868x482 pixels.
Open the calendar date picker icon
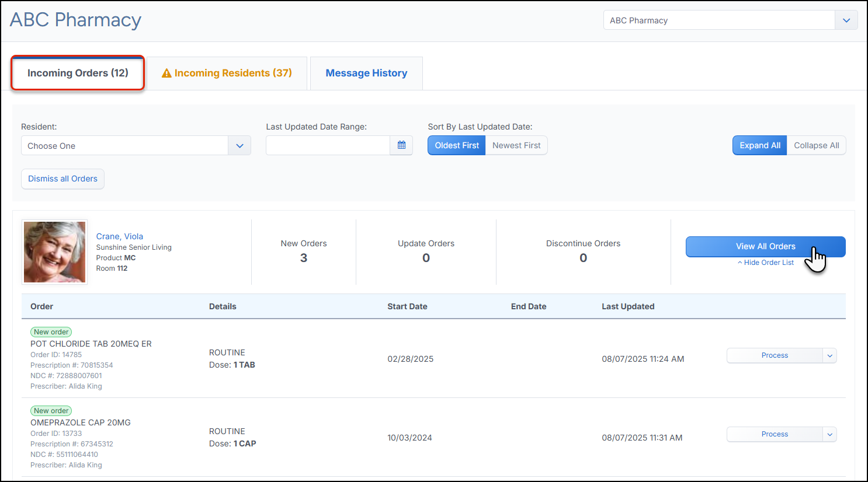pyautogui.click(x=401, y=145)
